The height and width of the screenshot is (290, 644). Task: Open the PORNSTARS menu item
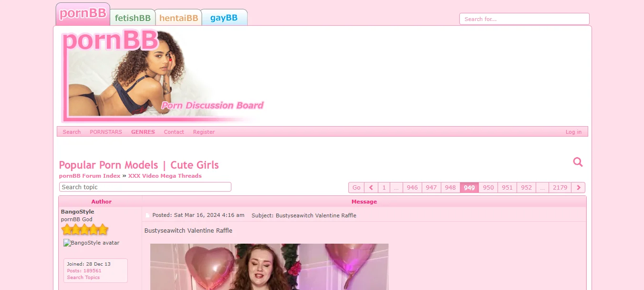106,132
